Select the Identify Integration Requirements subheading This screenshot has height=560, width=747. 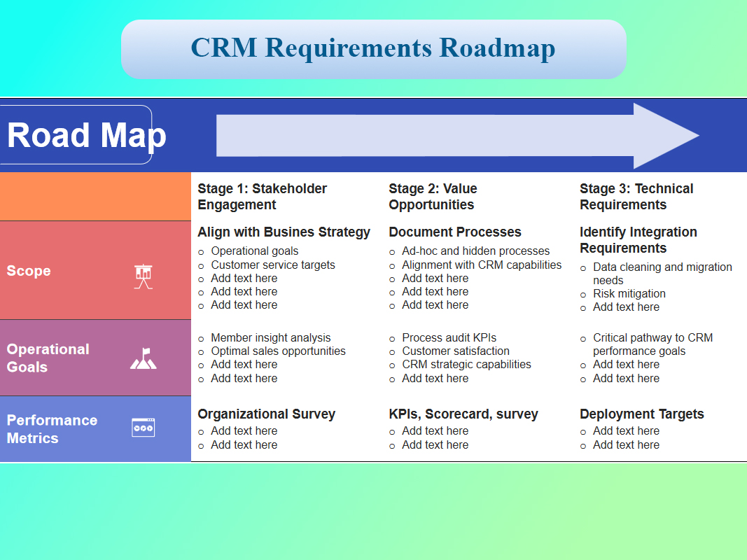[638, 240]
